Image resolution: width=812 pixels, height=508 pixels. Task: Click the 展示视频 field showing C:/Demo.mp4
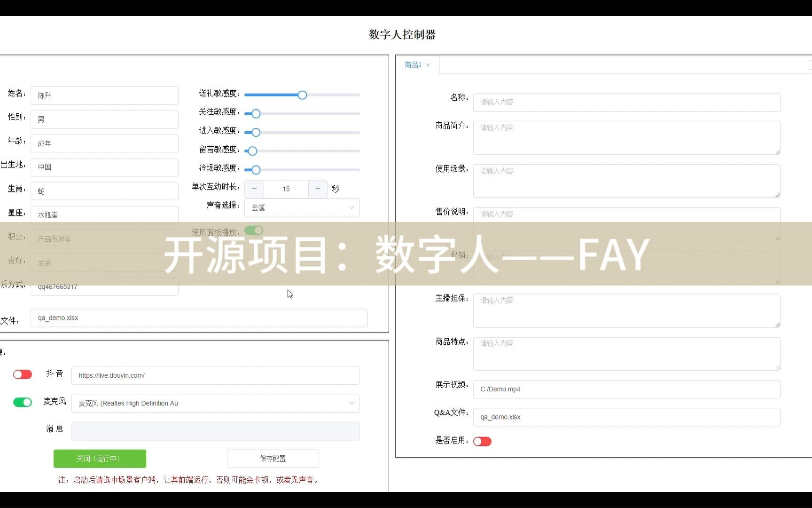pyautogui.click(x=626, y=389)
